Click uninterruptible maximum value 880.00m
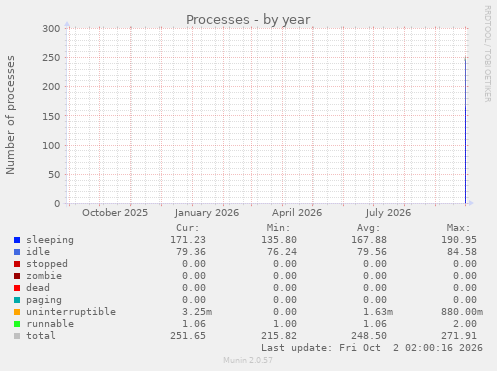The width and height of the screenshot is (497, 371). tap(462, 312)
